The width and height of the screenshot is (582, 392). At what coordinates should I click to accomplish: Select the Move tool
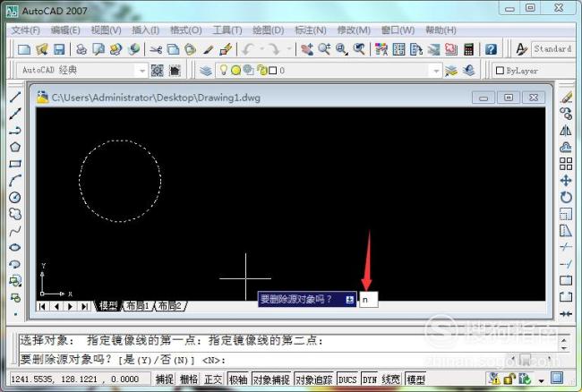[x=566, y=181]
